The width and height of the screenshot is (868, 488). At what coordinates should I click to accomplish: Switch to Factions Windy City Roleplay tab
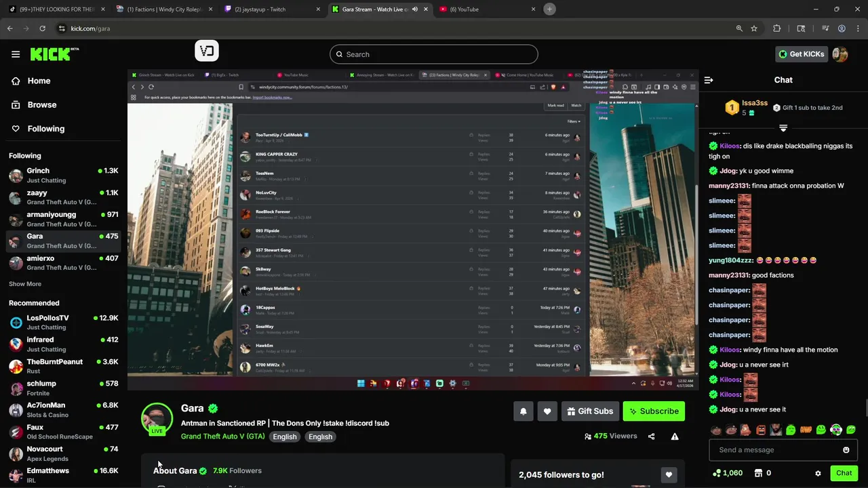(x=165, y=9)
